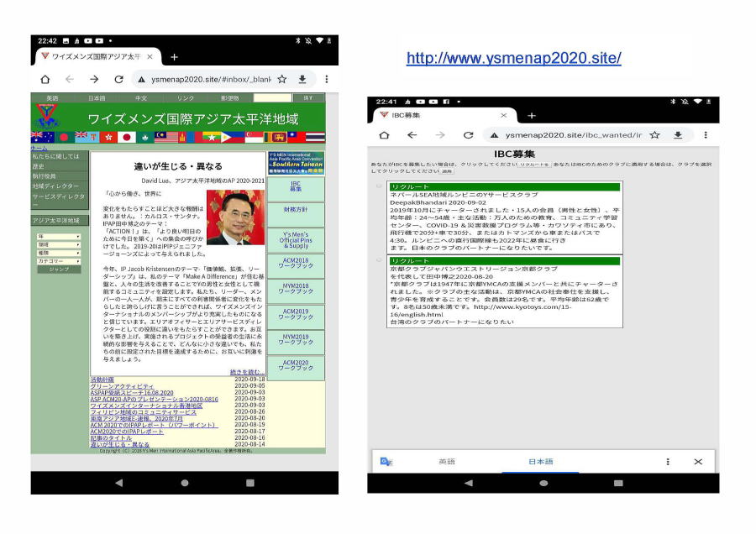Open translate bar options menu
This screenshot has height=534, width=756.
click(668, 461)
